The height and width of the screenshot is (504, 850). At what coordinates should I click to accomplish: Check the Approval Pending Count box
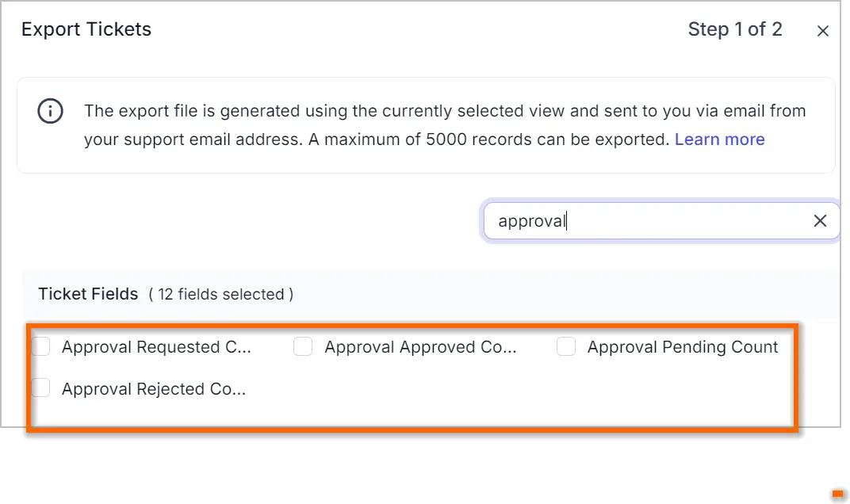[x=566, y=346]
